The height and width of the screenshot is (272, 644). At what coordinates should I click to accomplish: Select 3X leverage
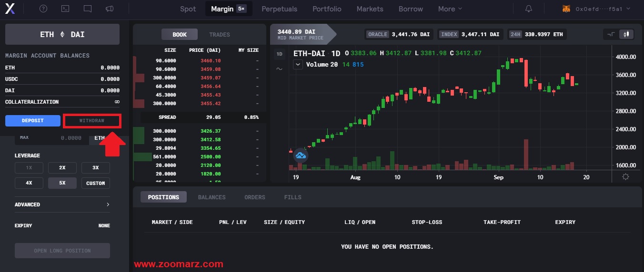(x=96, y=168)
